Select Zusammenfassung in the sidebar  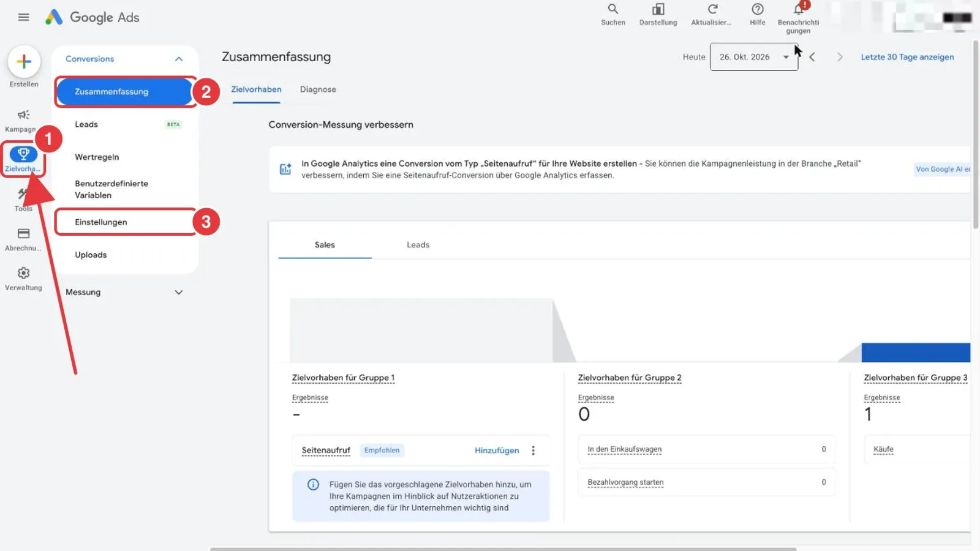pyautogui.click(x=125, y=92)
